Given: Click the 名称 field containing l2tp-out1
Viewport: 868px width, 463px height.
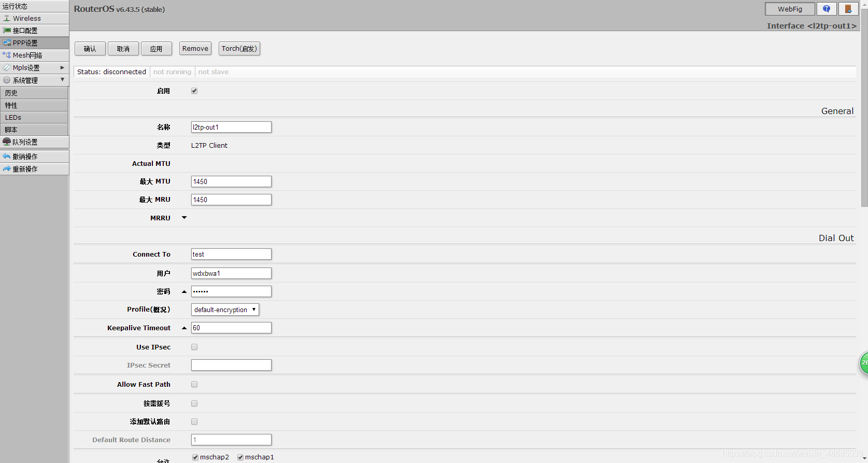Looking at the screenshot, I should tap(231, 127).
